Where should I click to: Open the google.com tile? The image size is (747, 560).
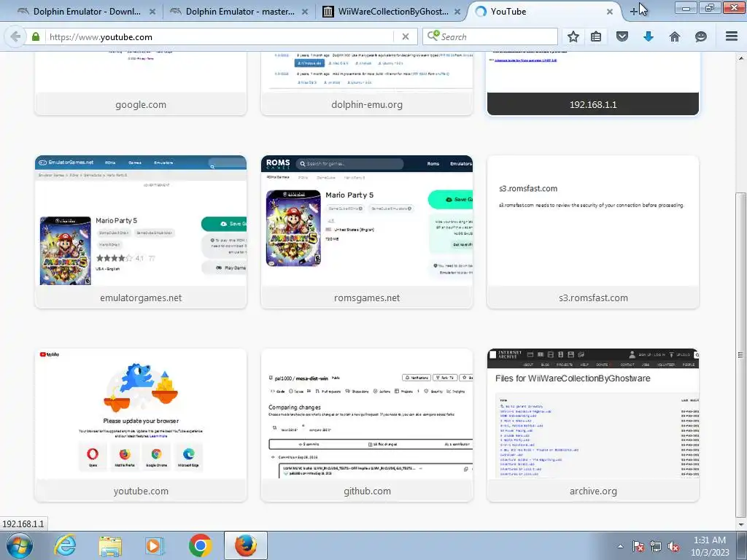[141, 85]
